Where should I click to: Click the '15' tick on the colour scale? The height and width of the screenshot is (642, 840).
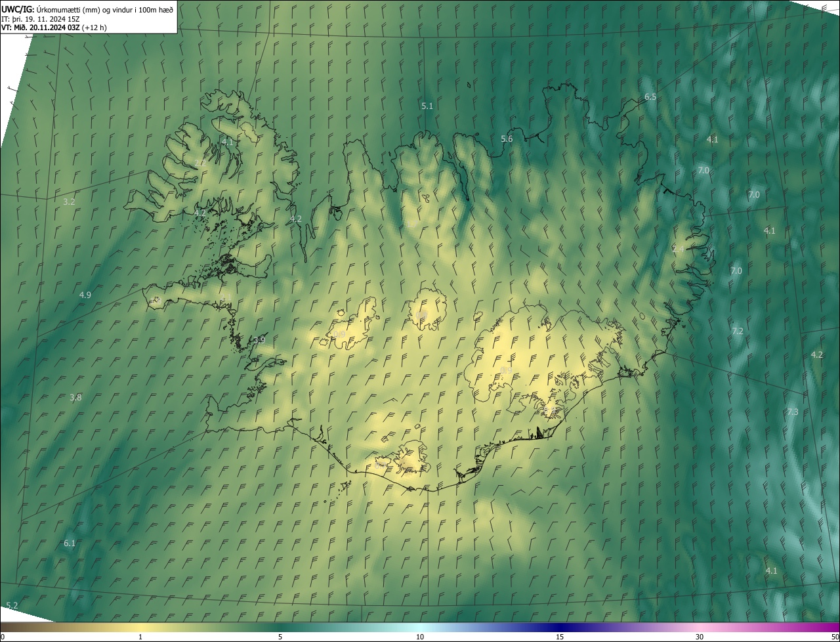point(560,637)
